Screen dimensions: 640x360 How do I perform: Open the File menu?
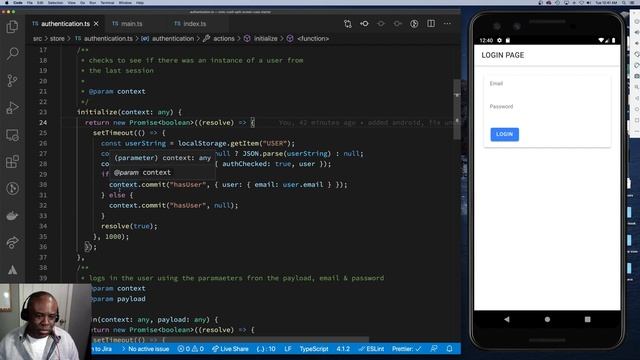pos(30,2)
